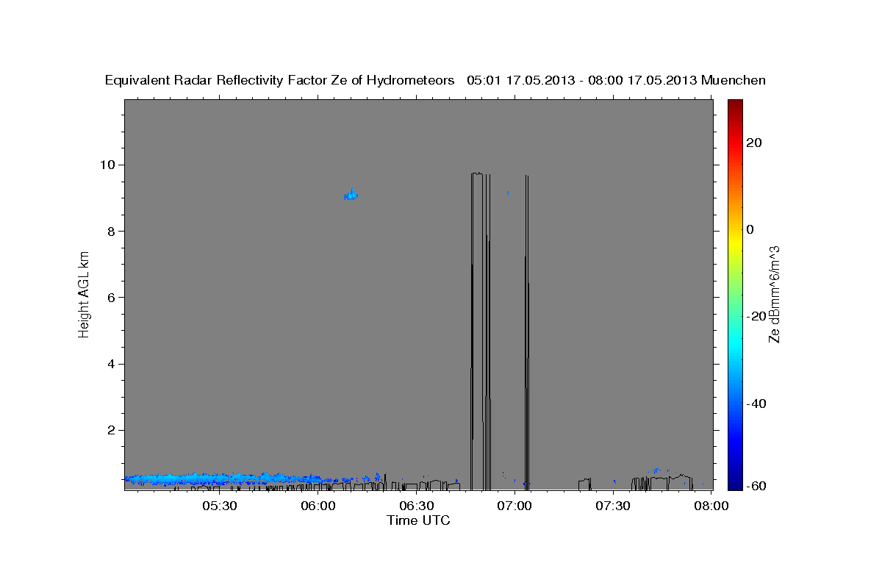Click the blue cloud echo near 9 km
882x588 pixels.
351,195
